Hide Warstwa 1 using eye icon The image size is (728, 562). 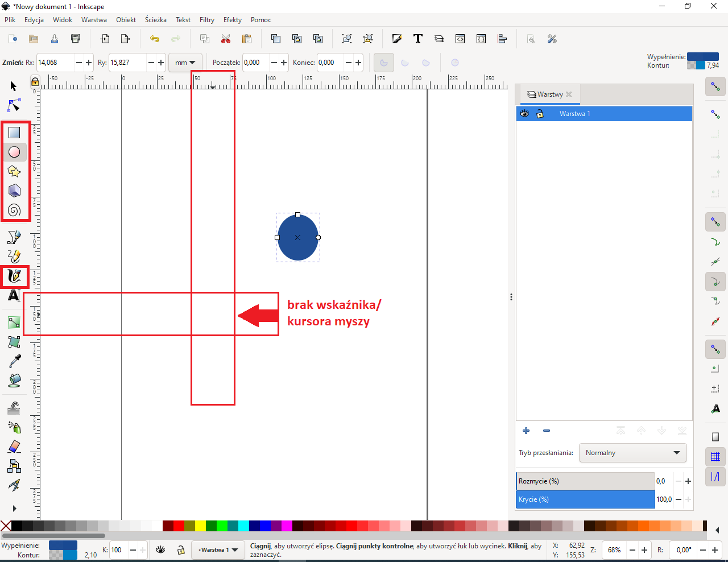(524, 114)
